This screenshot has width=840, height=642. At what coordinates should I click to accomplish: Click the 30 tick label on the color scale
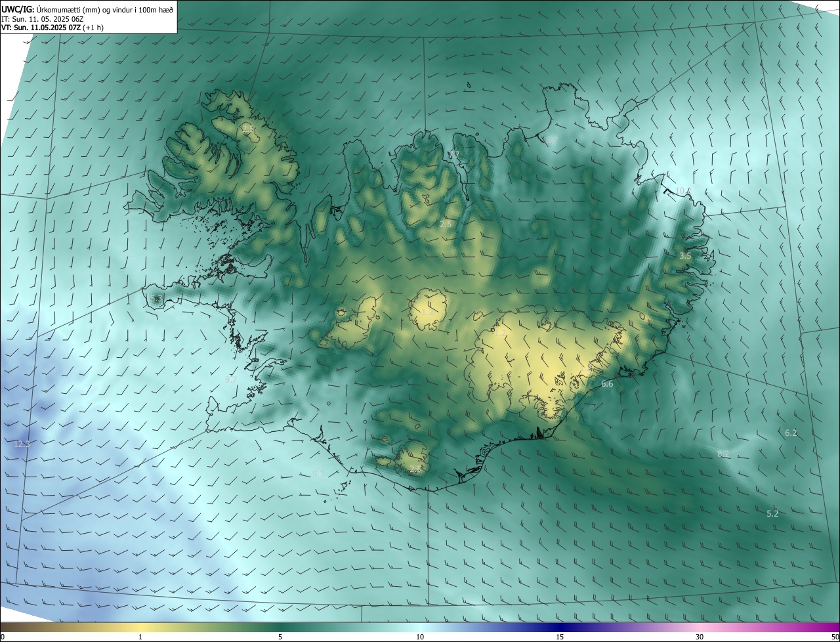coord(700,637)
